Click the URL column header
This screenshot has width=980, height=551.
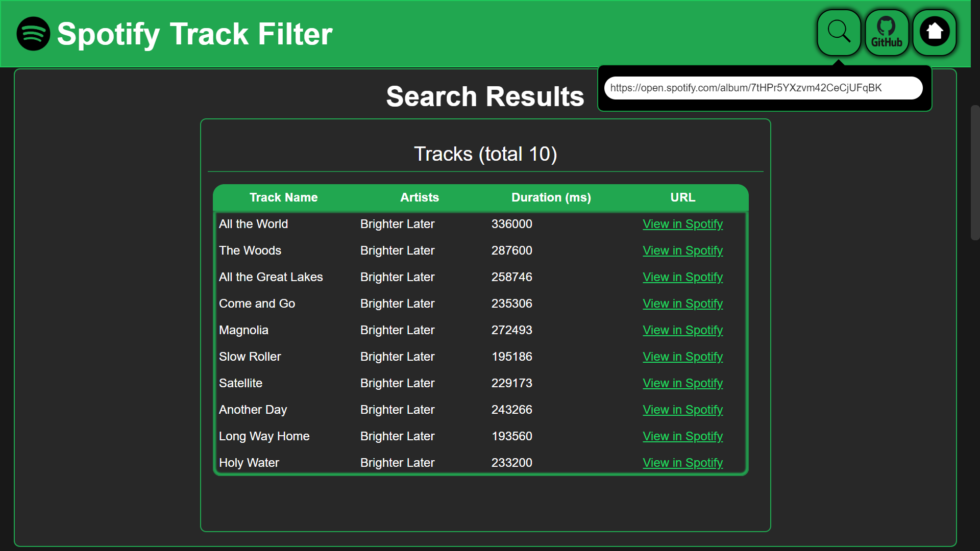(x=682, y=197)
